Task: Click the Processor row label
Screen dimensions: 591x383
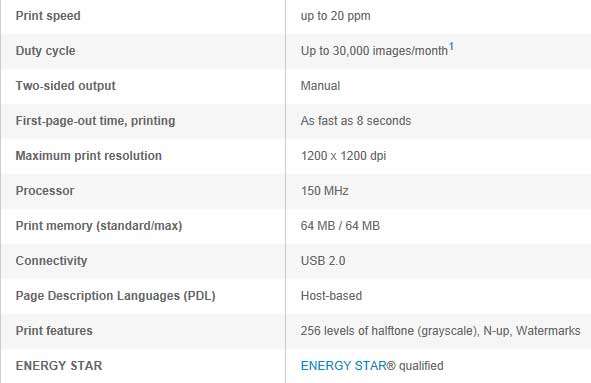Action: [x=45, y=191]
